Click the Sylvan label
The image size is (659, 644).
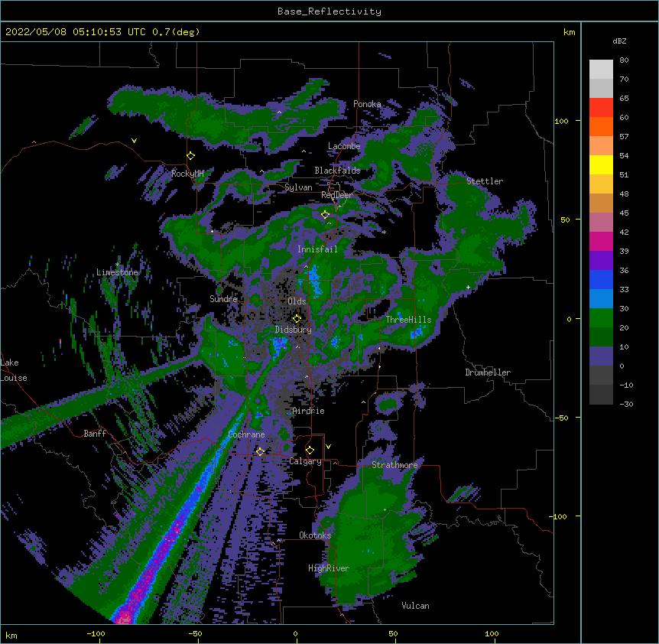coord(298,187)
